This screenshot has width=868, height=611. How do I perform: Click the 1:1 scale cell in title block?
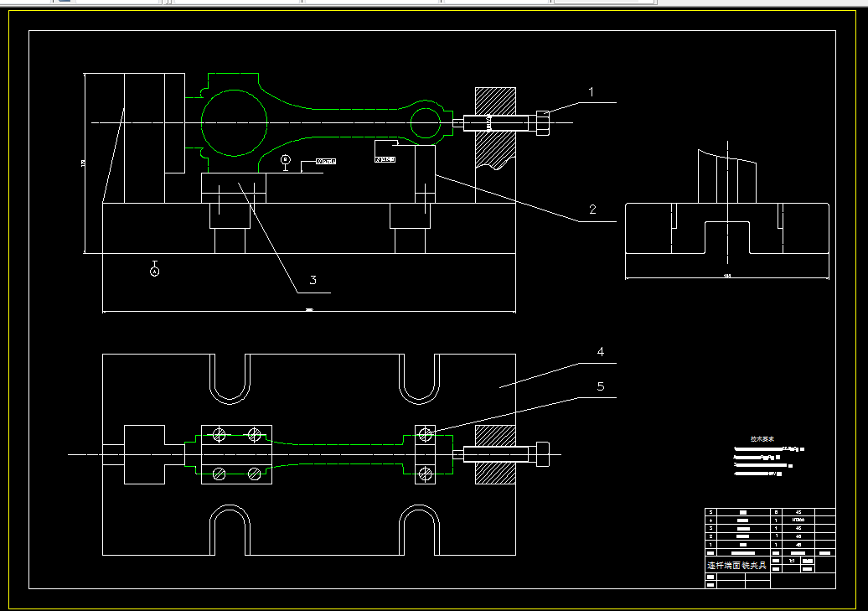coord(792,561)
